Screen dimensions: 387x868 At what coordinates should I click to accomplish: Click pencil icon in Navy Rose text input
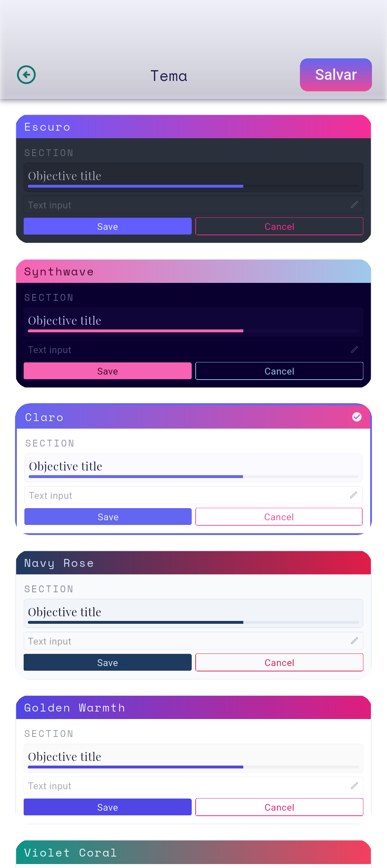coord(354,641)
